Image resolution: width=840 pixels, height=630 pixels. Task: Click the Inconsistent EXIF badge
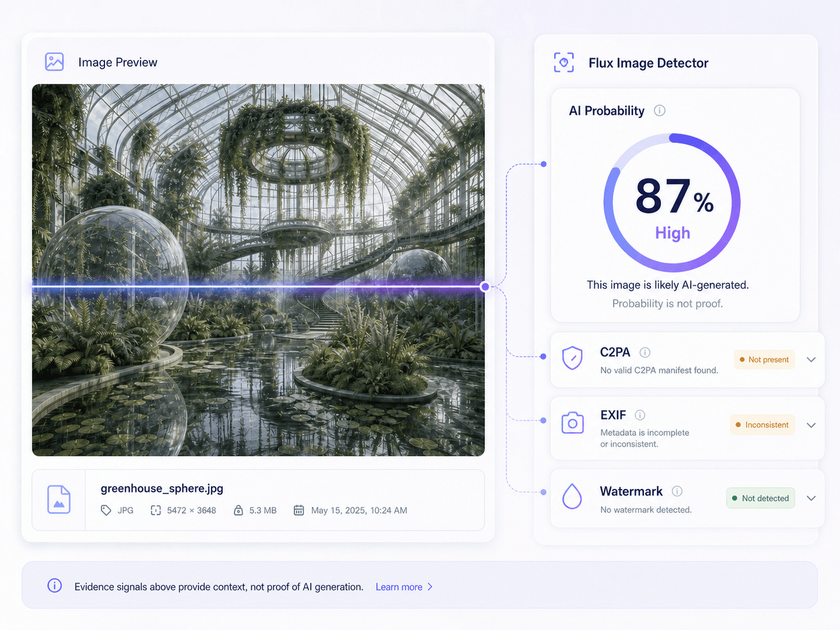coord(762,425)
